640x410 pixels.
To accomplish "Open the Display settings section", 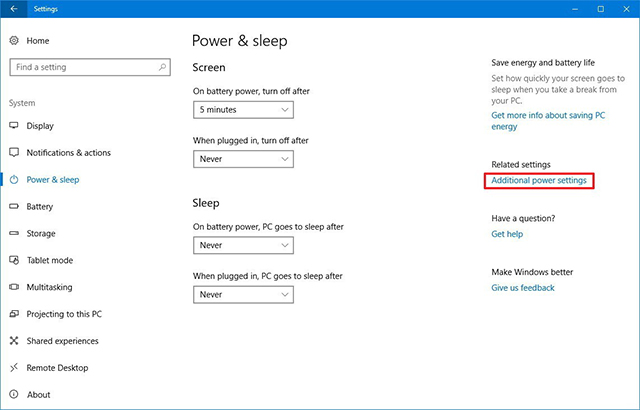I will pos(40,126).
